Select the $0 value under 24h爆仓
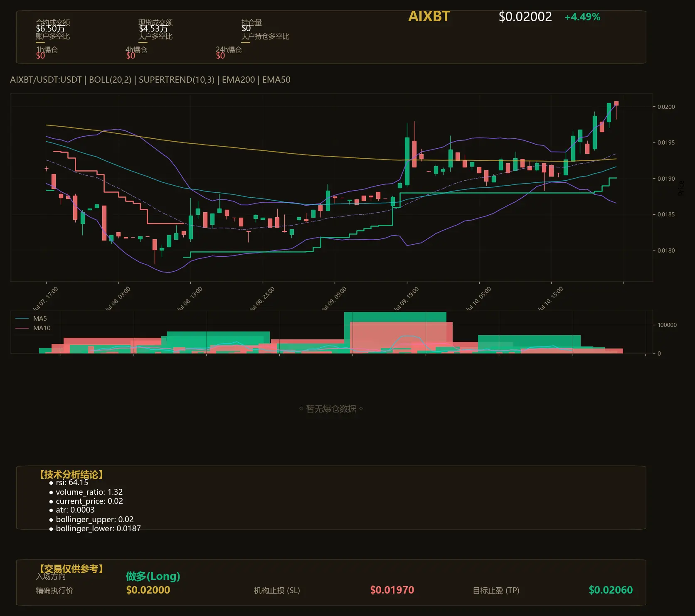The height and width of the screenshot is (616, 695). tap(220, 56)
